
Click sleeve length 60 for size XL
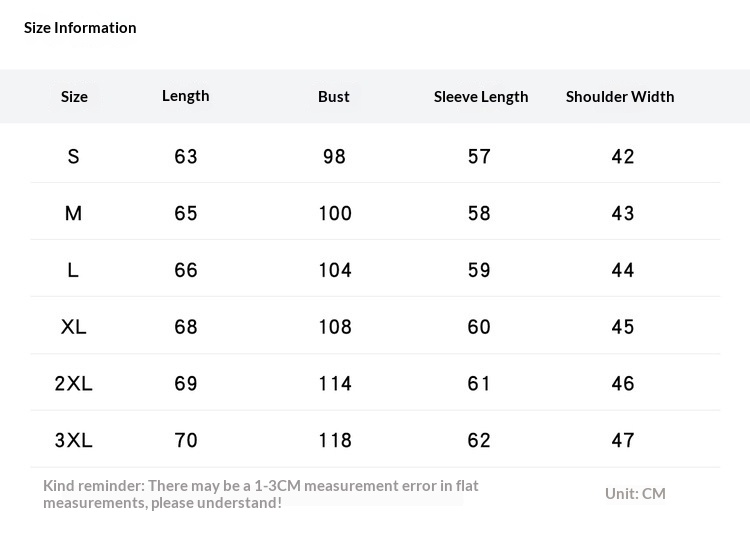point(479,327)
